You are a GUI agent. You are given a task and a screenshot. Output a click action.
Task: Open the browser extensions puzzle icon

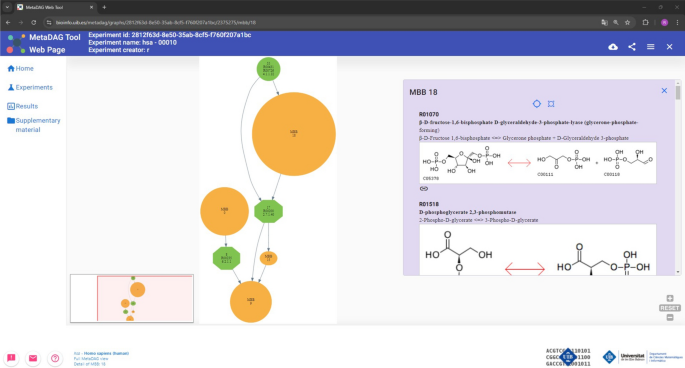tap(645, 22)
